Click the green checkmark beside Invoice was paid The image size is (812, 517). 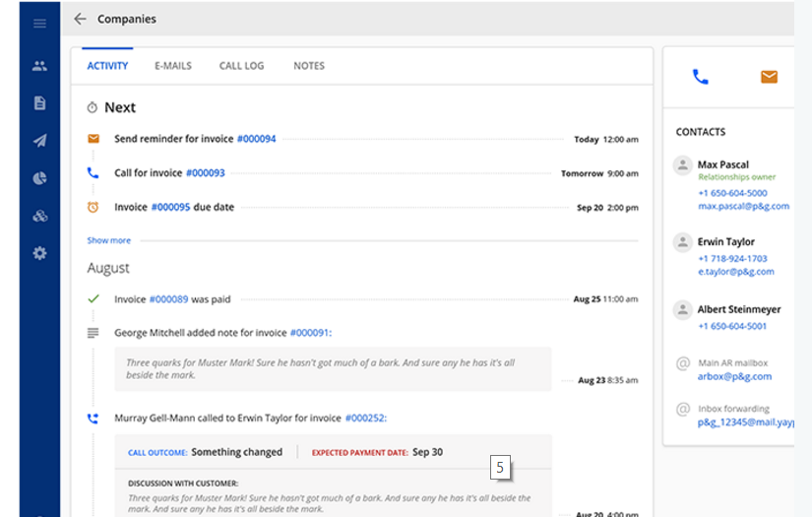coord(94,299)
